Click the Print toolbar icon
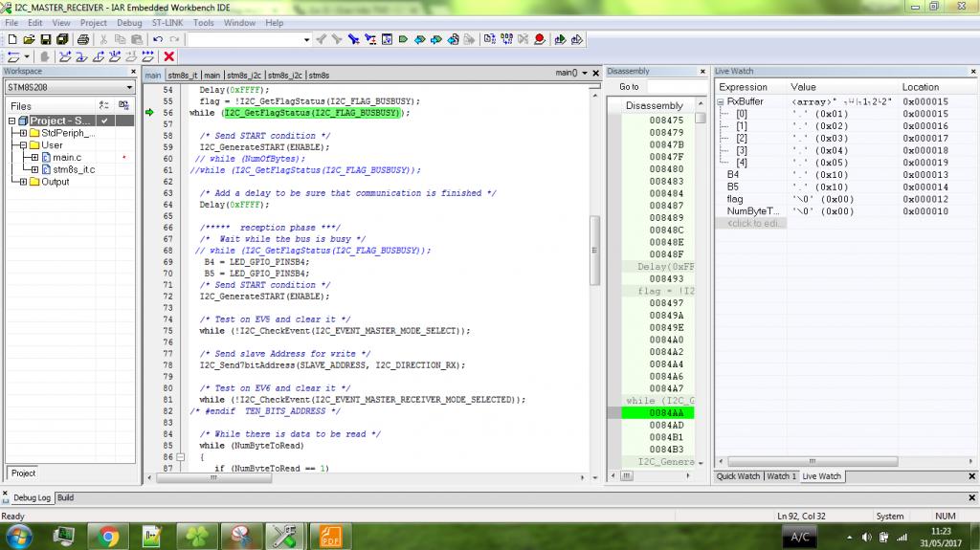The image size is (980, 550). (x=83, y=39)
